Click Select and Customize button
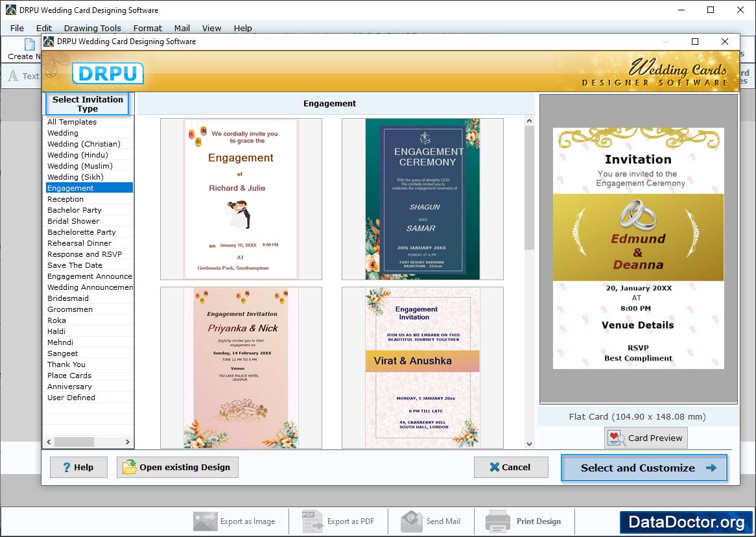Image resolution: width=756 pixels, height=537 pixels. coord(644,468)
